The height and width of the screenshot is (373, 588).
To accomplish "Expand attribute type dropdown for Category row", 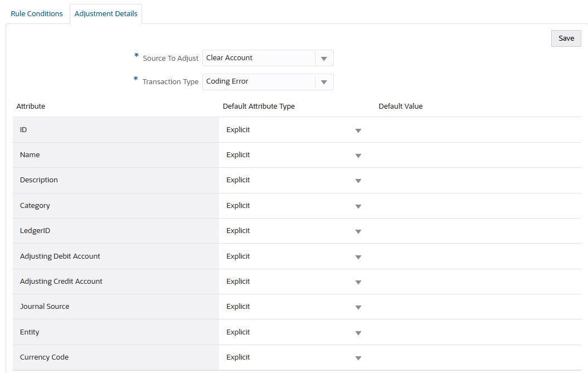I will (x=358, y=206).
